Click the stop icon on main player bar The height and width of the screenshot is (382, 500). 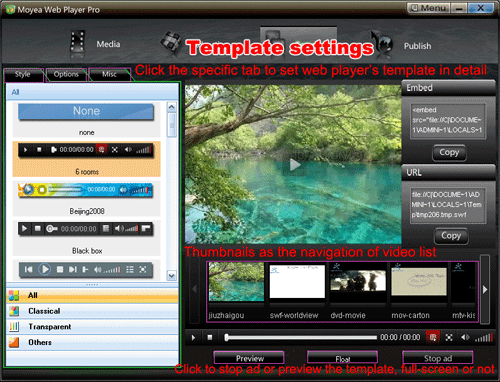coord(210,337)
